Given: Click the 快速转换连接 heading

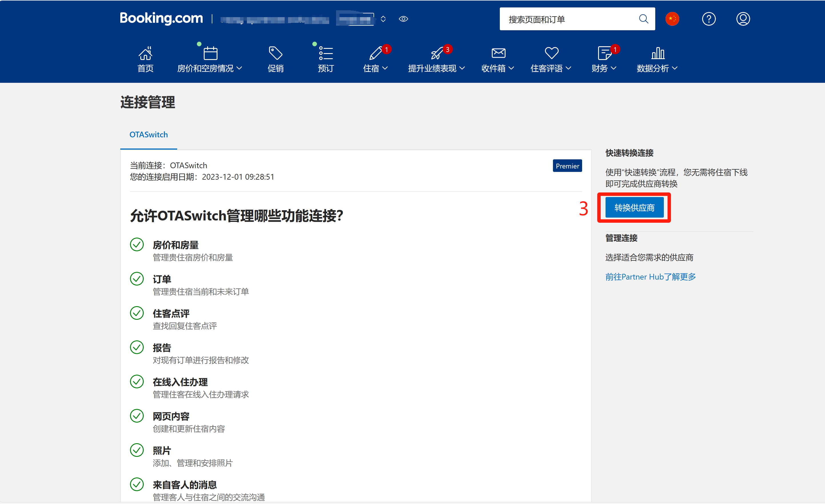Looking at the screenshot, I should pyautogui.click(x=629, y=153).
